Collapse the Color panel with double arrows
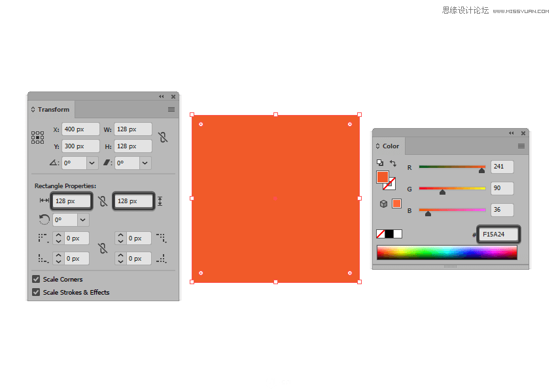Screen dimensions: 556x392 click(x=512, y=133)
